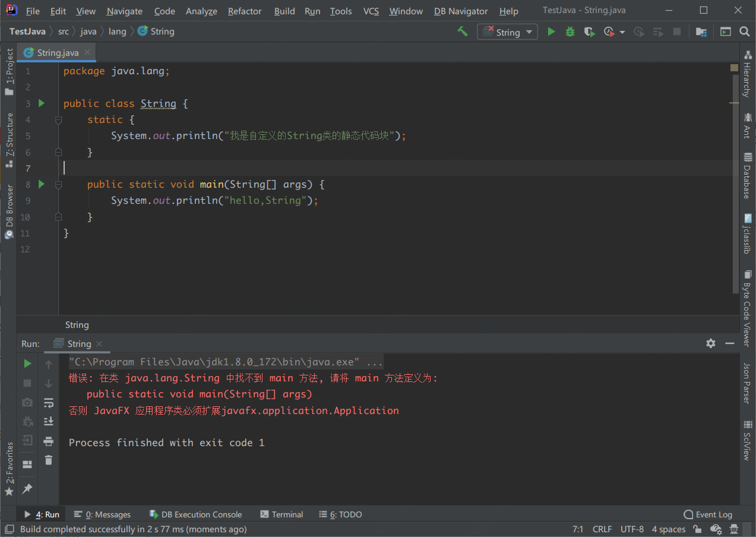Collapse the main method fold marker
The image size is (756, 537).
[58, 185]
